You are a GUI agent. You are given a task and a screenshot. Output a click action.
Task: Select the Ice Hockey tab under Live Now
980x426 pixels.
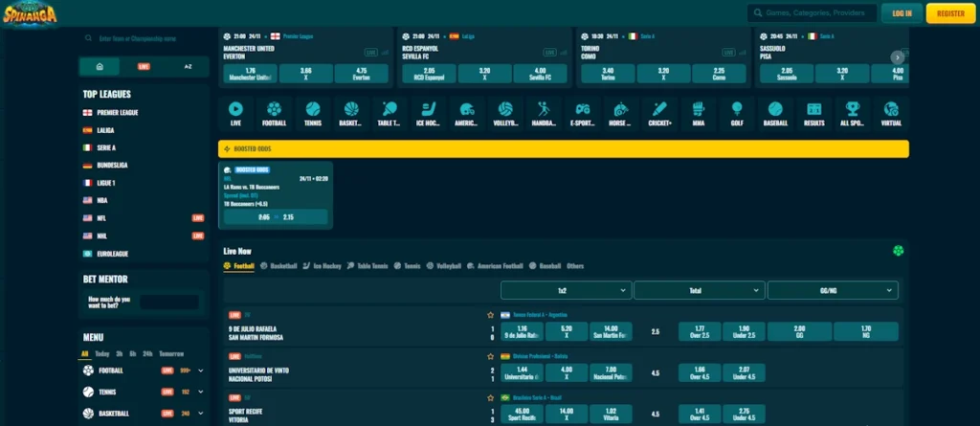click(x=322, y=266)
